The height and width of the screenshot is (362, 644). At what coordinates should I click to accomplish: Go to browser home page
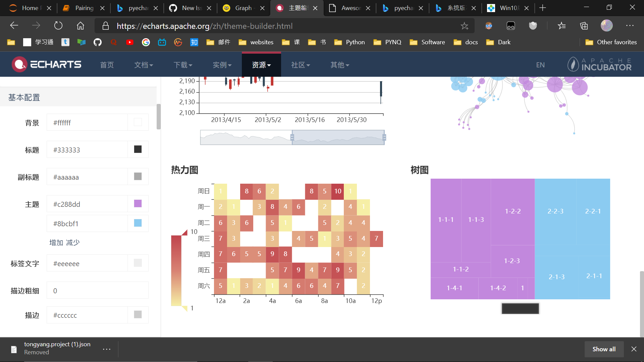[x=80, y=25]
